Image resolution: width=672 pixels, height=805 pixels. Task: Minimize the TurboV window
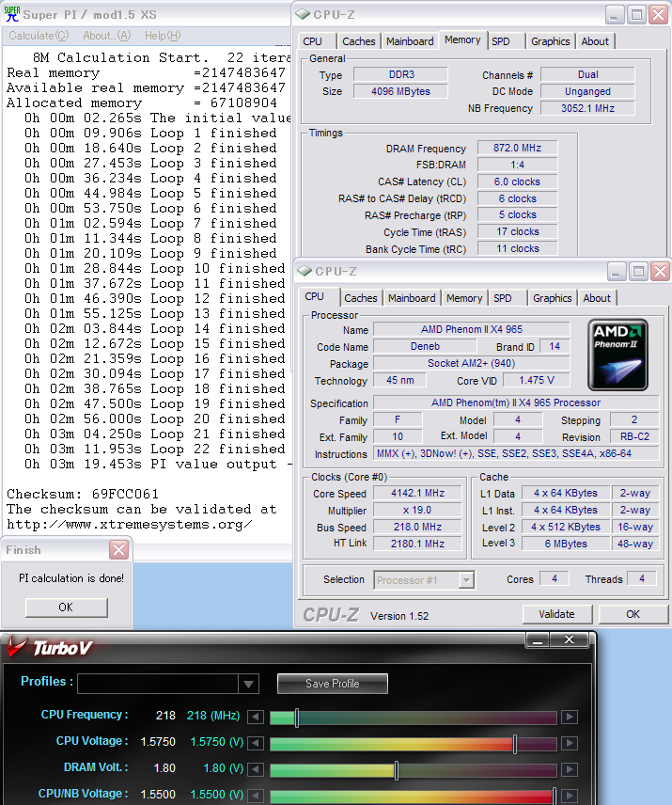tap(538, 639)
